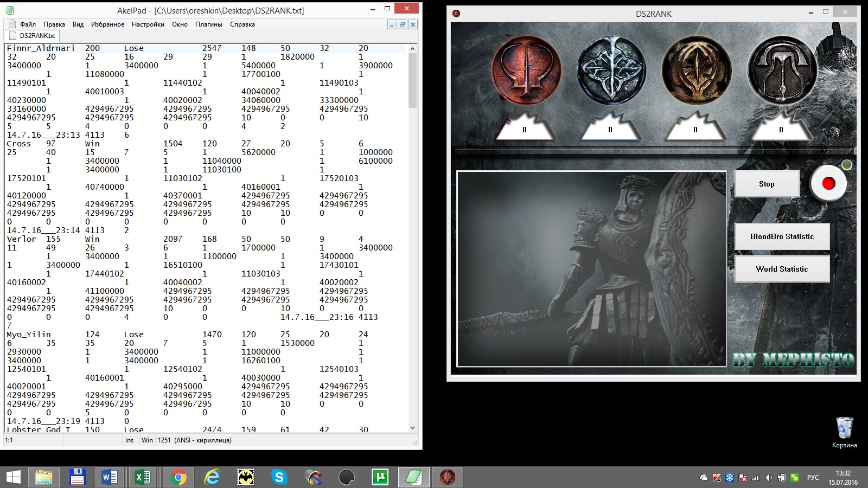Click the big red record button
This screenshot has height=488, width=868.
(x=828, y=184)
